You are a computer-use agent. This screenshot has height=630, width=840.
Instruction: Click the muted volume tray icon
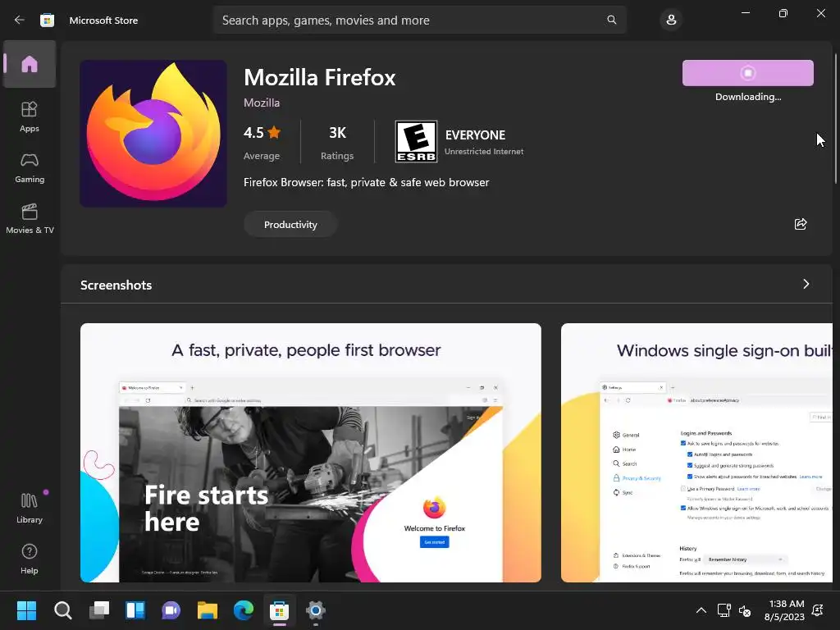pyautogui.click(x=745, y=610)
